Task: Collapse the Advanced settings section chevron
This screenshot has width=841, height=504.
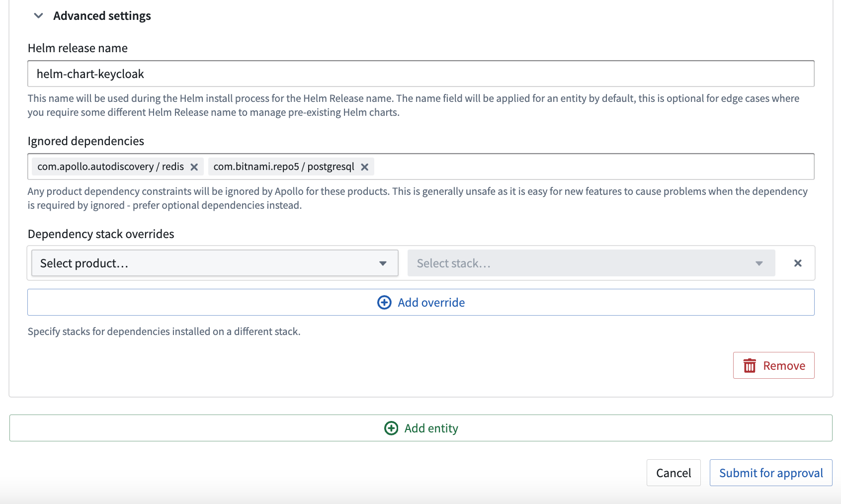Action: click(38, 16)
